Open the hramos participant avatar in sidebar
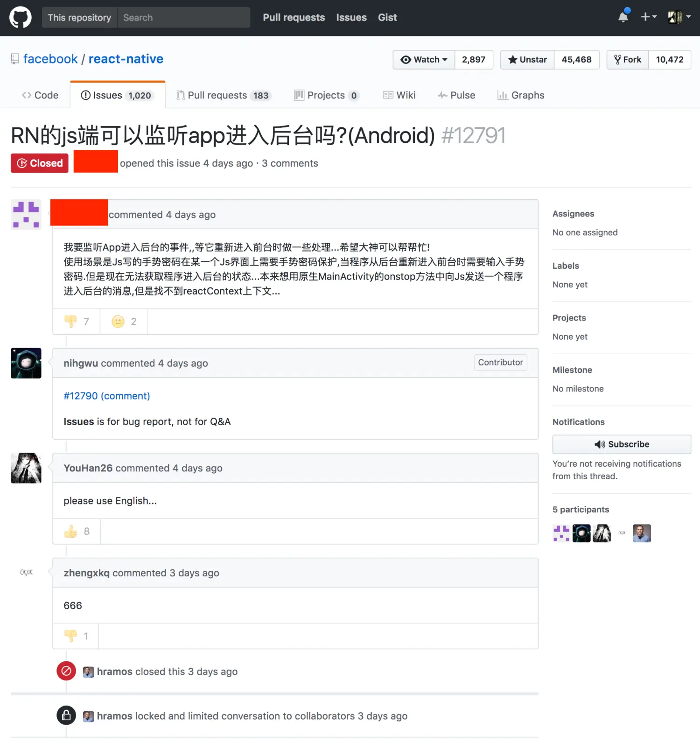Viewport: 700px width, 742px height. click(642, 533)
